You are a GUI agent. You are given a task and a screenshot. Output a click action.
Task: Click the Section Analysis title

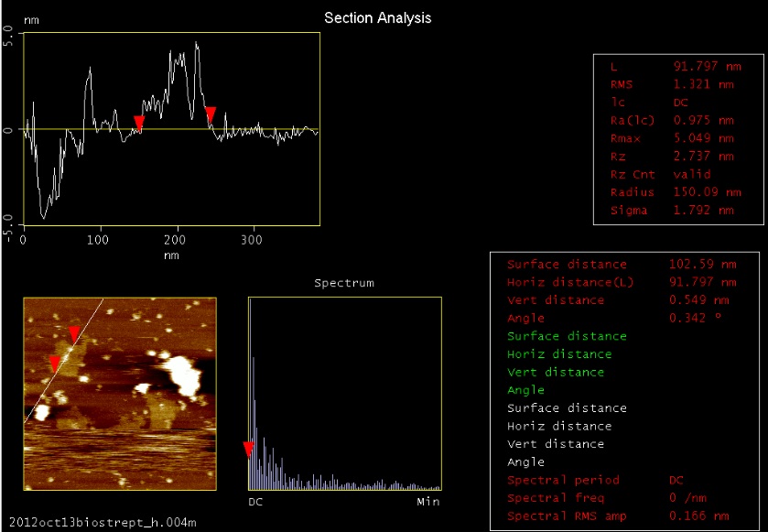pyautogui.click(x=377, y=17)
